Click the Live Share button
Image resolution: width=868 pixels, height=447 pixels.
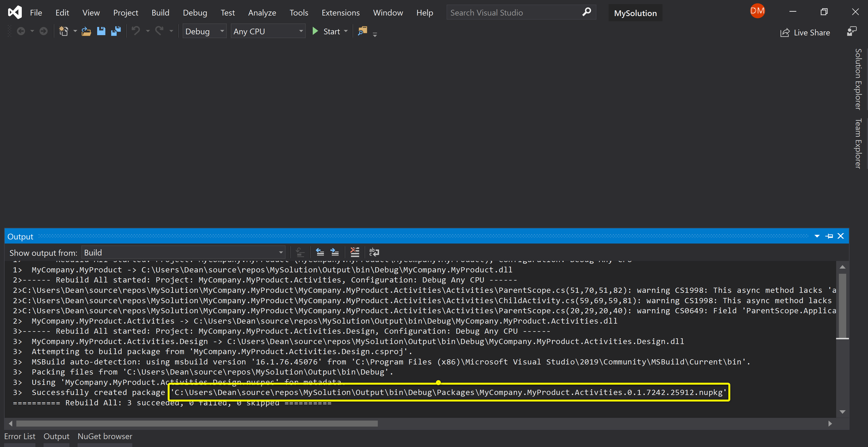coord(805,33)
